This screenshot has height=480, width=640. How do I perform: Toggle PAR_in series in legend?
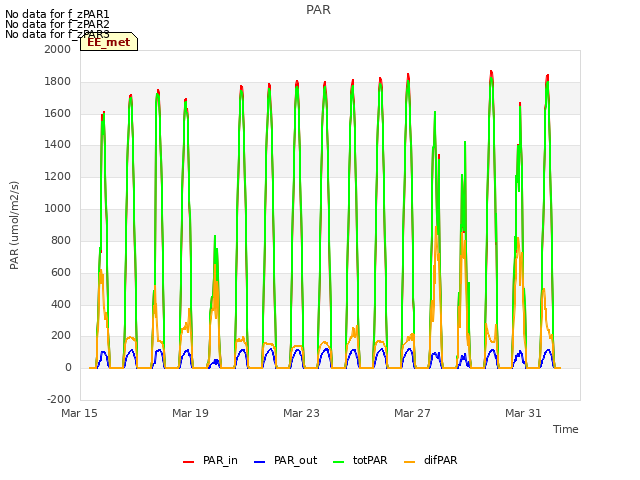210,460
